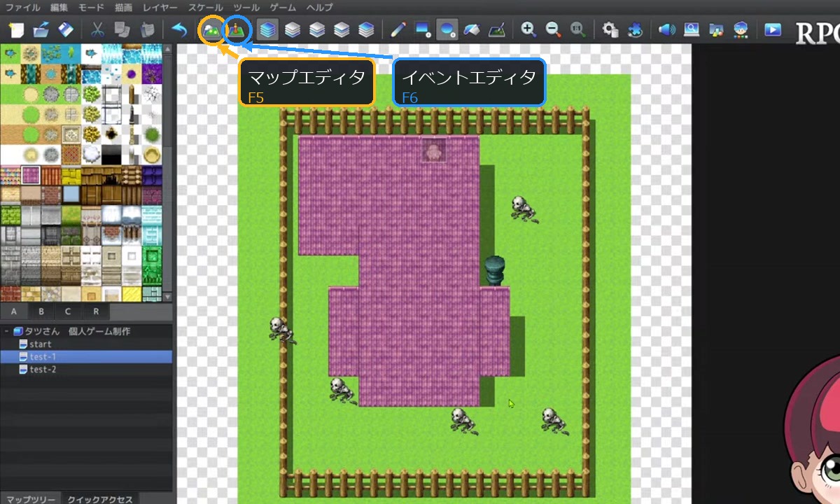The width and height of the screenshot is (840, 504).
Task: Select the Shadow Pen tool
Action: (x=497, y=30)
